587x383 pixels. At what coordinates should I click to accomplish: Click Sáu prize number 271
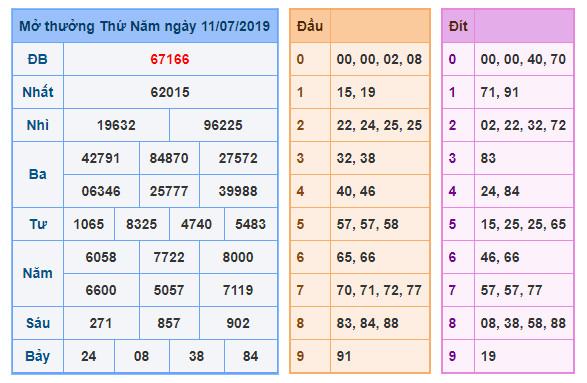(x=101, y=323)
